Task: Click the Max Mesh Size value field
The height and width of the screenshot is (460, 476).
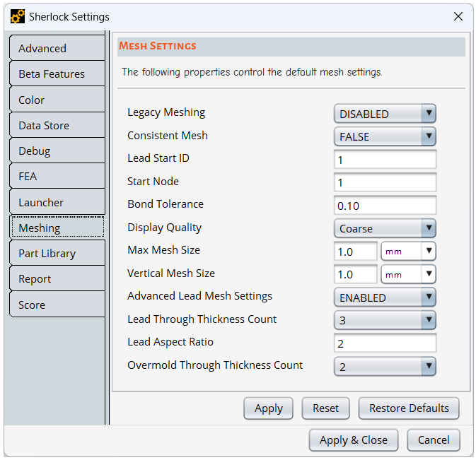Action: [x=356, y=252]
